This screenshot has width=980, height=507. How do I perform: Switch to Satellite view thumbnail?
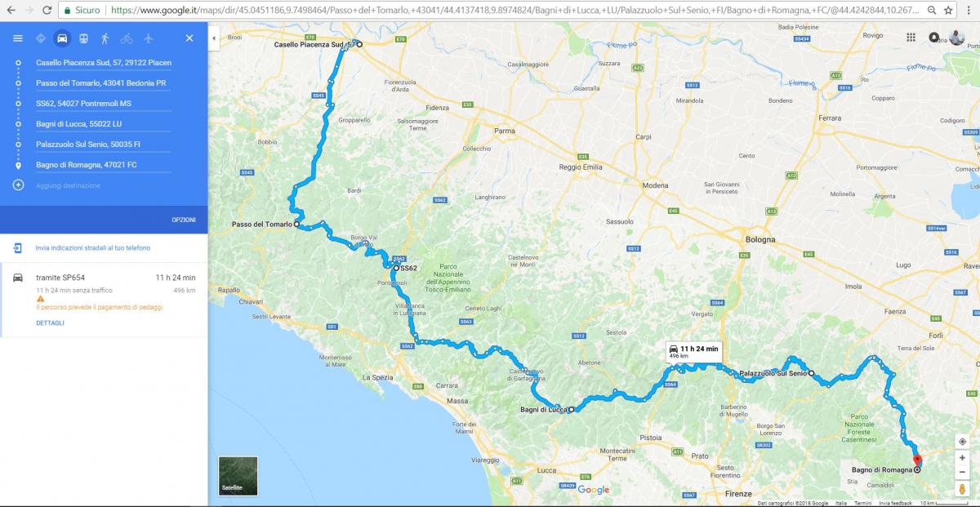tap(238, 476)
